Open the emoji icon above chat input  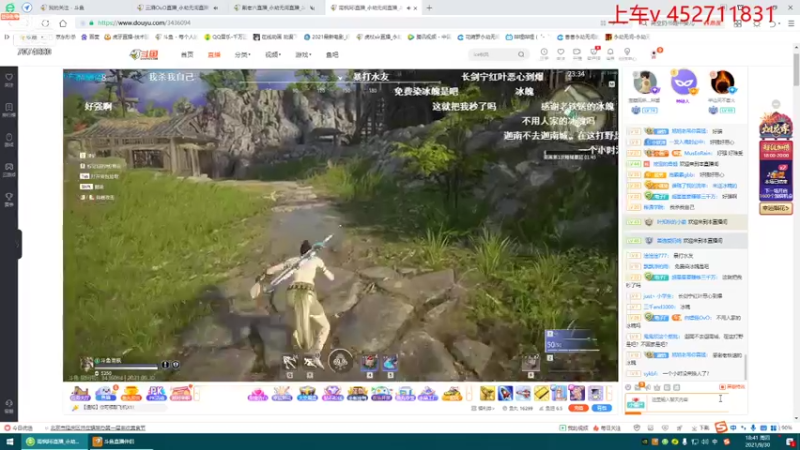pyautogui.click(x=628, y=387)
